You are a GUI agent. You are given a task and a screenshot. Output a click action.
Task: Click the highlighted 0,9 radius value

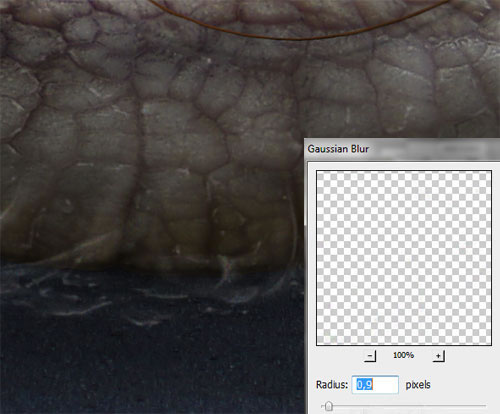pyautogui.click(x=364, y=385)
